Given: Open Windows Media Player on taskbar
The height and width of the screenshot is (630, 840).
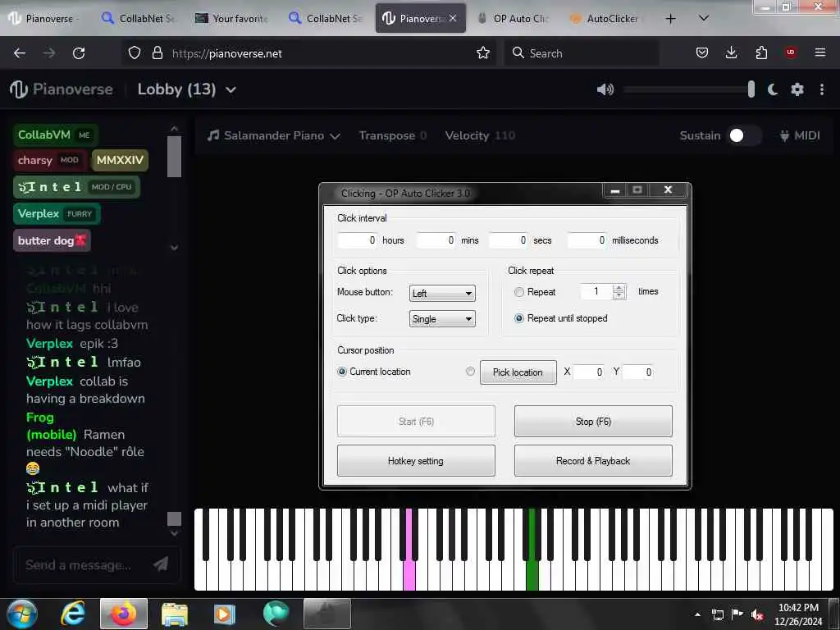Looking at the screenshot, I should coord(225,614).
